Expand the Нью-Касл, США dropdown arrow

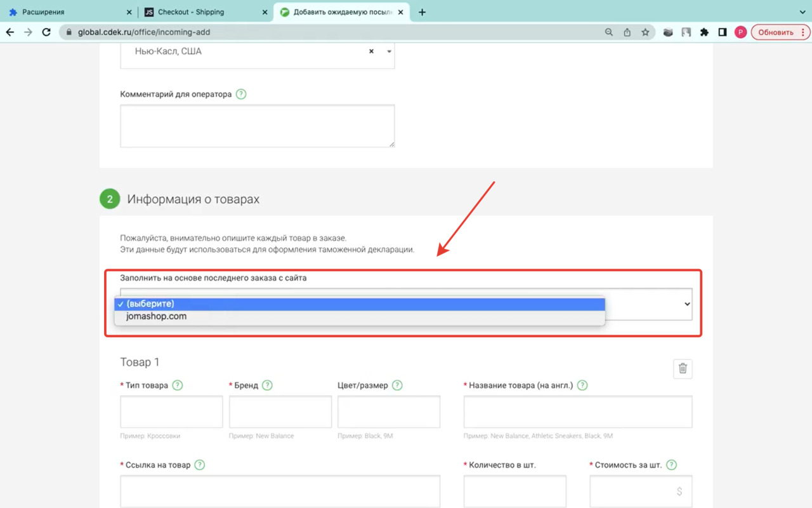[x=389, y=51]
